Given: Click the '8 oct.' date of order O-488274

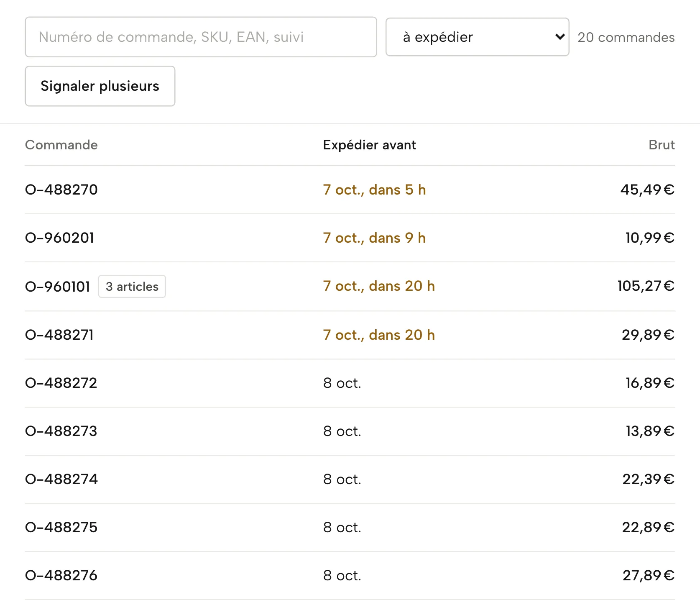Looking at the screenshot, I should [x=342, y=479].
